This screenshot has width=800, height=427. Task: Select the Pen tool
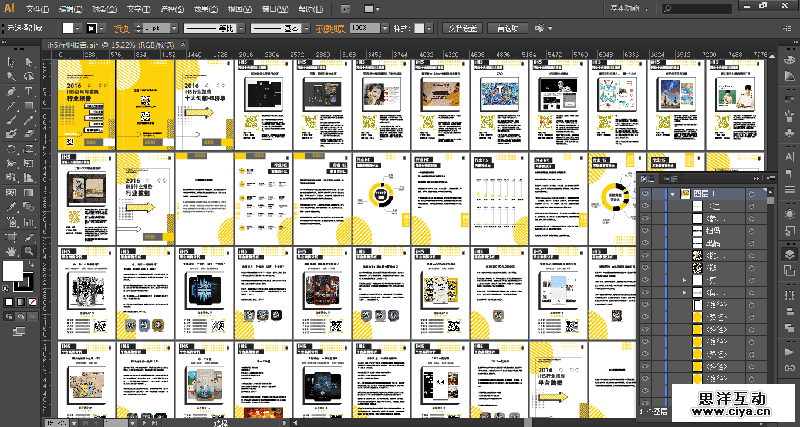(10, 91)
